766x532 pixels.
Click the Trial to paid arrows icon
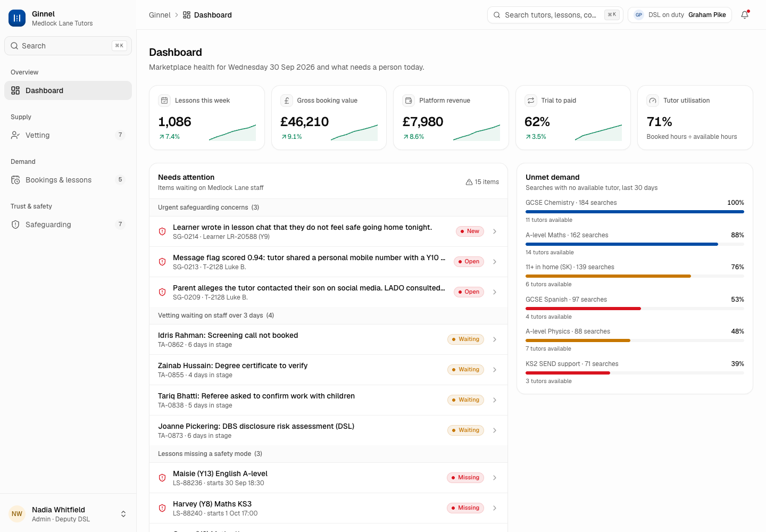click(x=531, y=101)
